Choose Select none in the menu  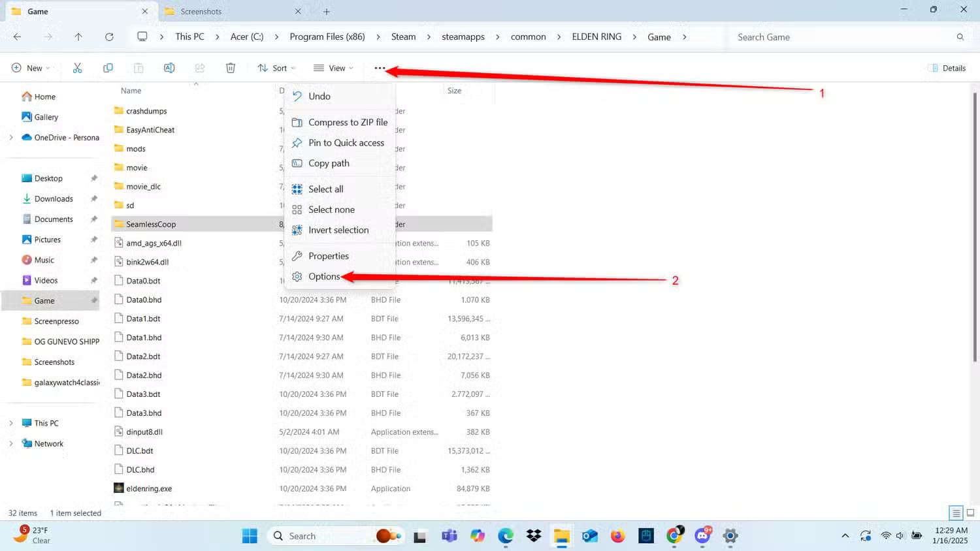coord(340,210)
